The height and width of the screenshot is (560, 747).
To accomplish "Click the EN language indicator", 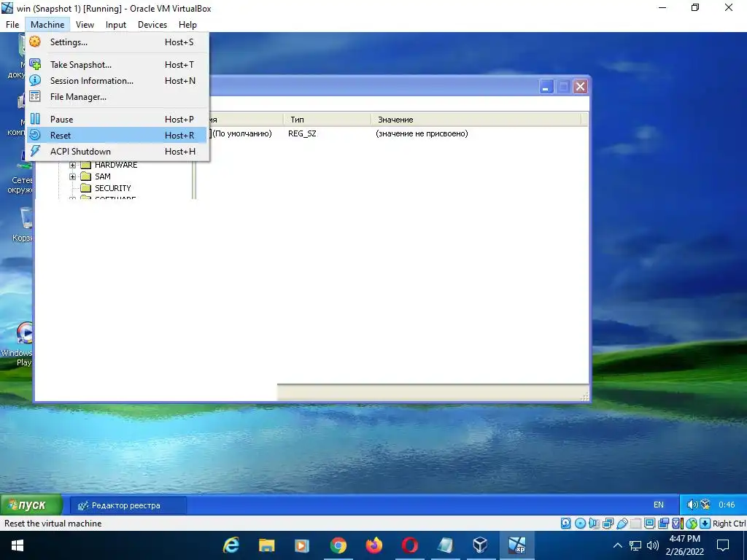I will click(x=659, y=505).
